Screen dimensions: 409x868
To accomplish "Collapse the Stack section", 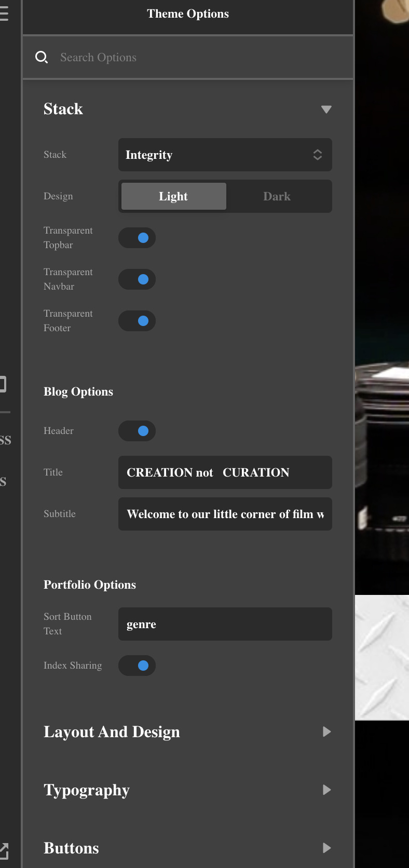I will point(326,109).
